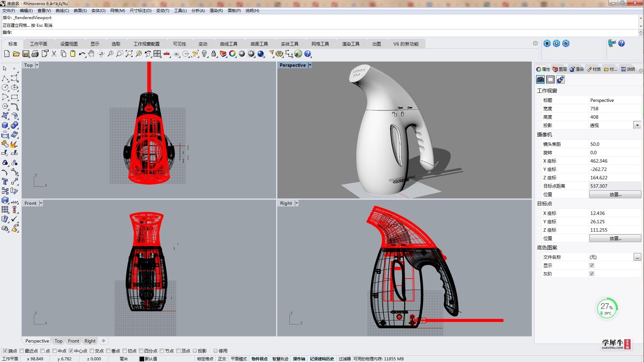Select the Circle tool in the left toolbar

coord(5,87)
